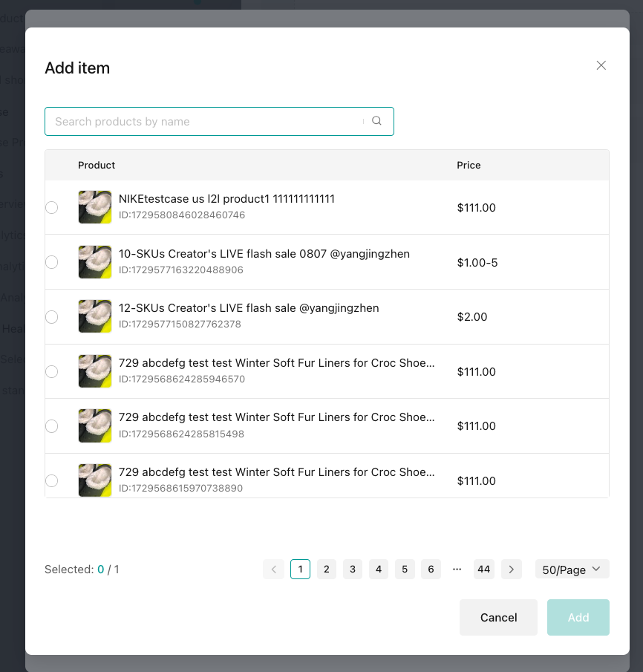Open the 50/Page dropdown
The width and height of the screenshot is (643, 672).
click(572, 570)
